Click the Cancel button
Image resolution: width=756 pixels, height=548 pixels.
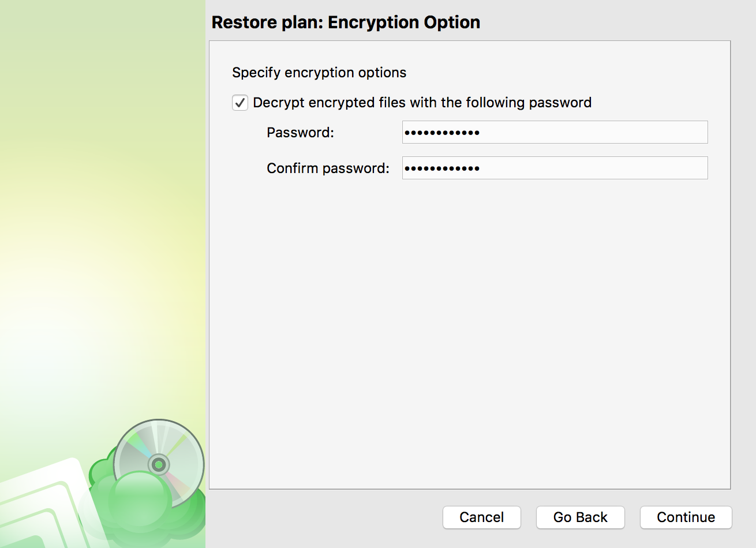[482, 517]
